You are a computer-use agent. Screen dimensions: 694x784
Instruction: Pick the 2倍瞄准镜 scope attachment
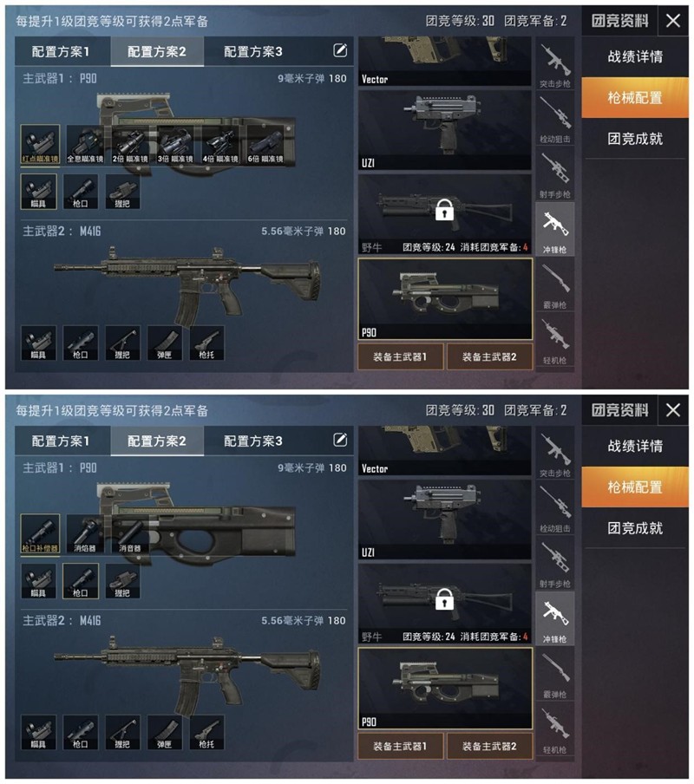coord(130,145)
